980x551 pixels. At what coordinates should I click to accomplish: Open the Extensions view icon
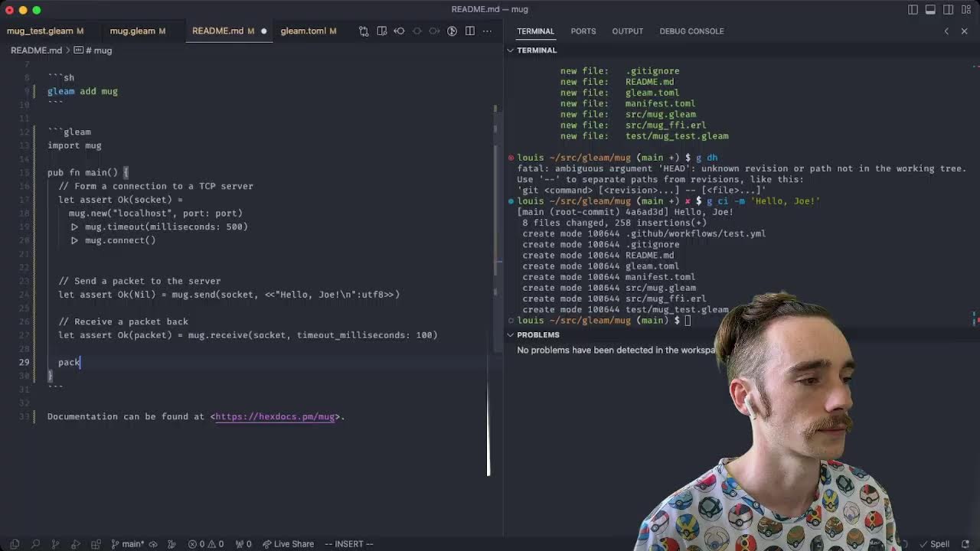point(97,544)
